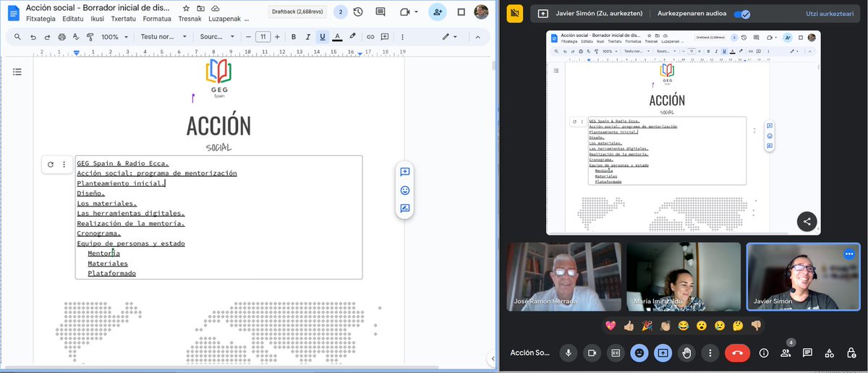Leave the Meet call
The height and width of the screenshot is (373, 868).
click(x=736, y=353)
